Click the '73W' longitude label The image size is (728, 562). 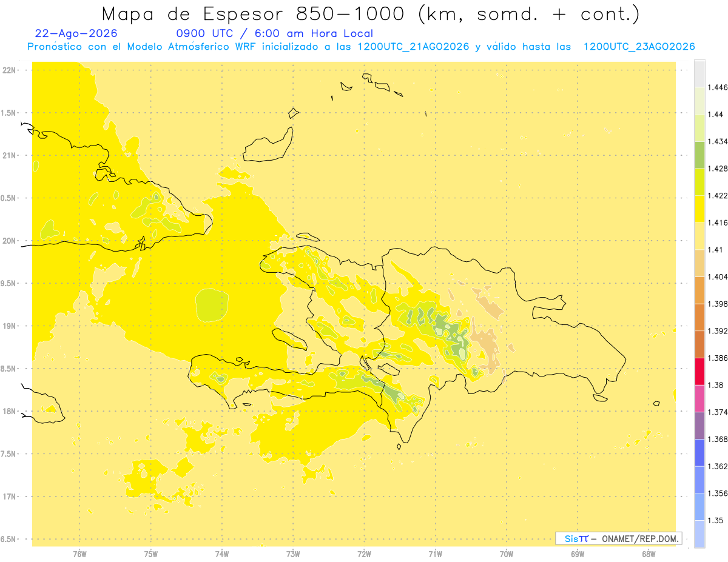coord(293,555)
